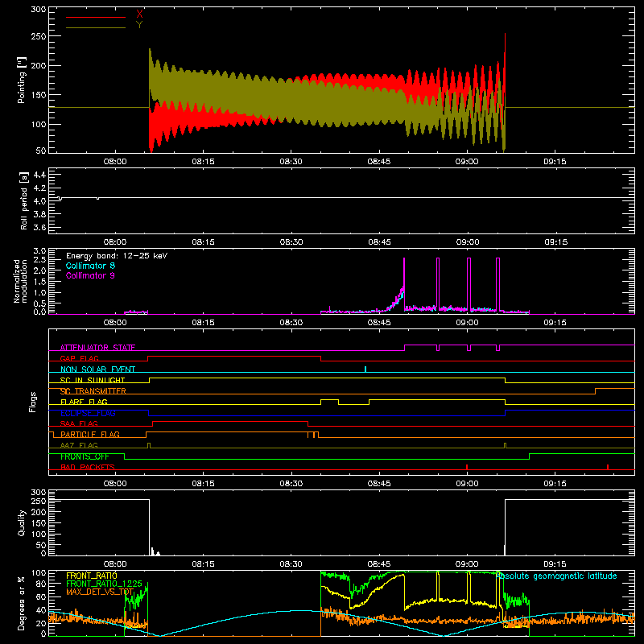The image size is (644, 644).
Task: Select the SAA_FLAG label
Action: click(x=79, y=423)
